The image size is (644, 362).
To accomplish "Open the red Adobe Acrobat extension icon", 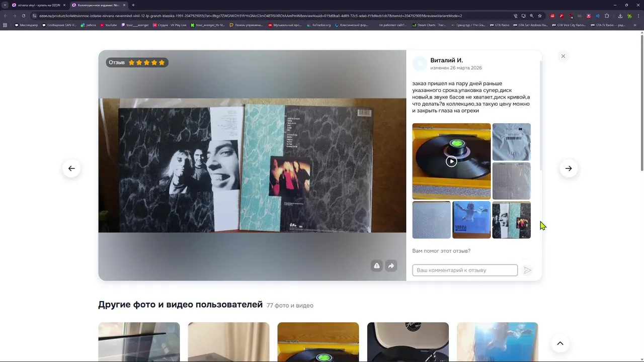I will click(x=552, y=16).
